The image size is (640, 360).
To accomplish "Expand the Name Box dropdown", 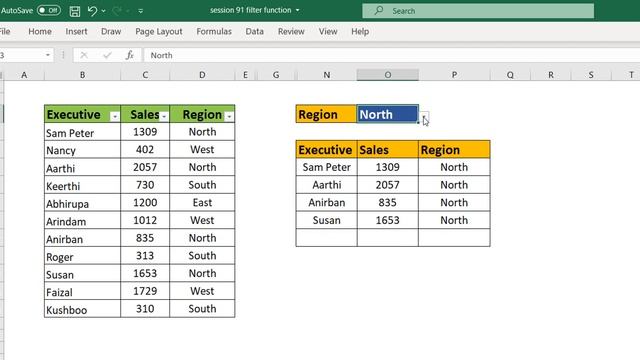I will pos(48,55).
